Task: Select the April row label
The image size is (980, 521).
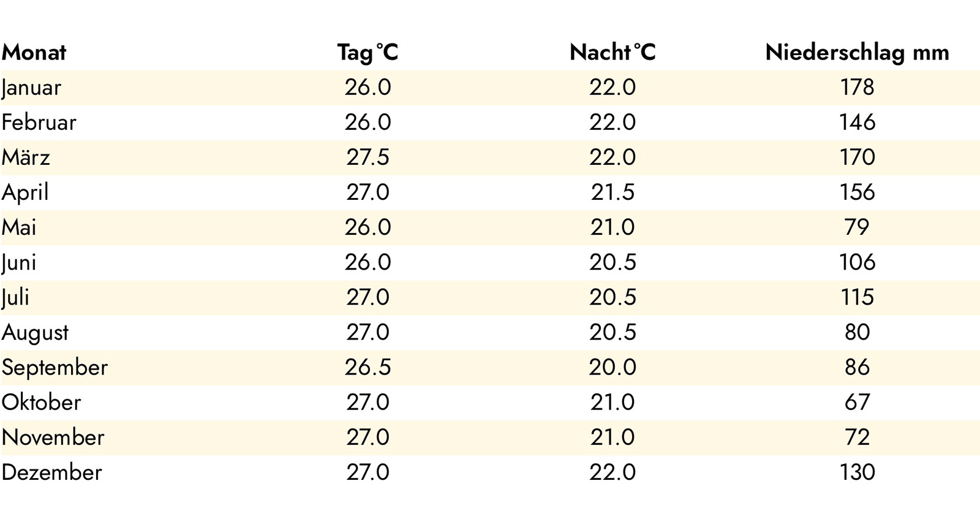Action: [x=25, y=192]
